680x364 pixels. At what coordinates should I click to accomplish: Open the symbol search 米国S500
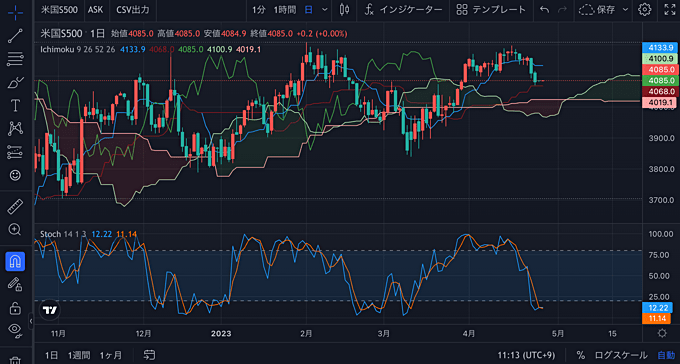click(59, 10)
